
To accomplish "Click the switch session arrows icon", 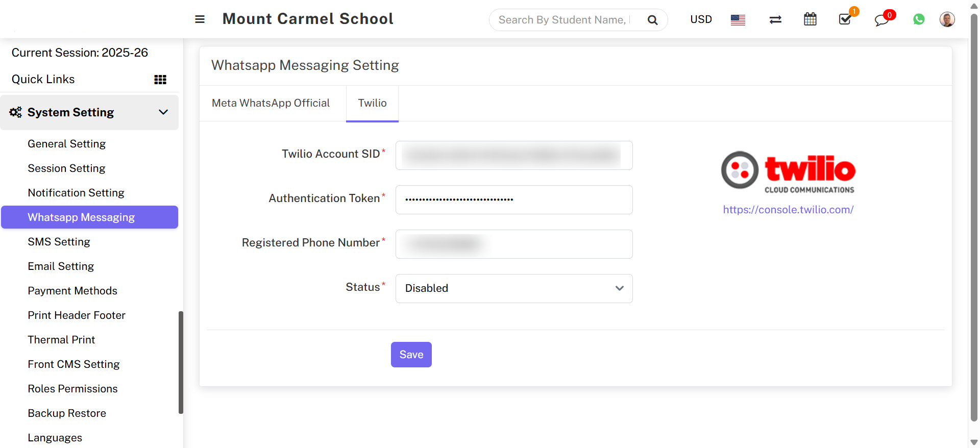I will pyautogui.click(x=775, y=20).
